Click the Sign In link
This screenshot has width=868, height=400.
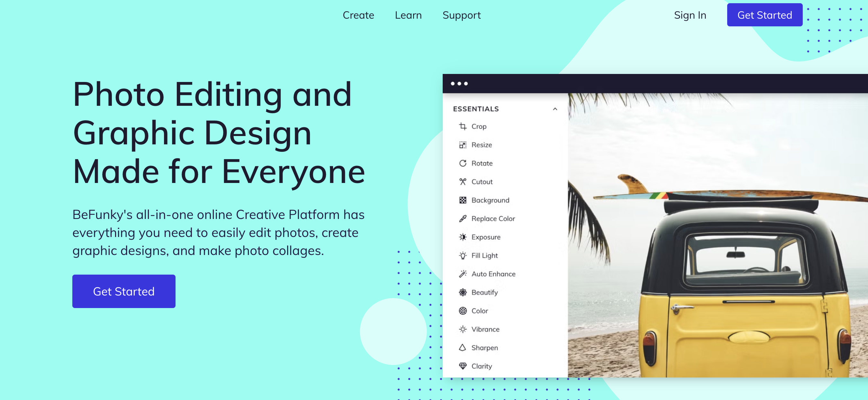690,15
